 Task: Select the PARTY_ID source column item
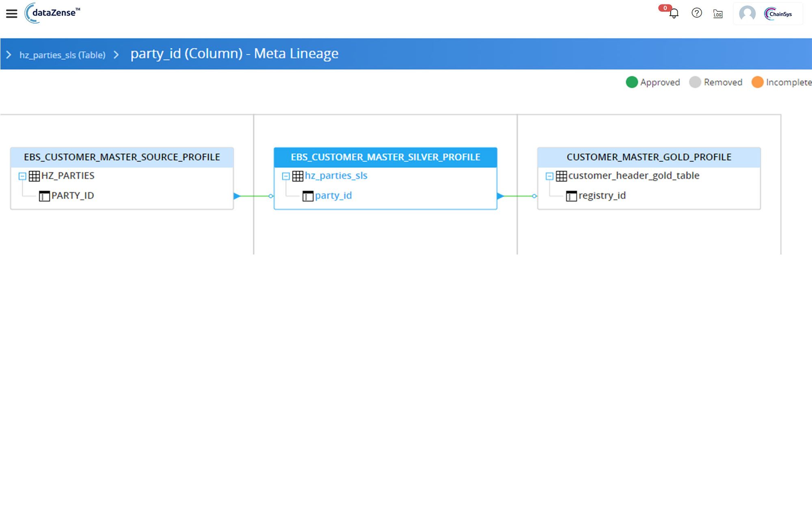(72, 196)
